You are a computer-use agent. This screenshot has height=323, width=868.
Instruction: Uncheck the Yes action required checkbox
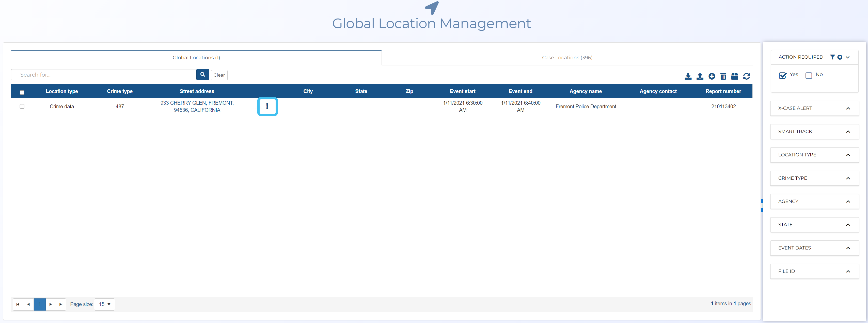782,75
